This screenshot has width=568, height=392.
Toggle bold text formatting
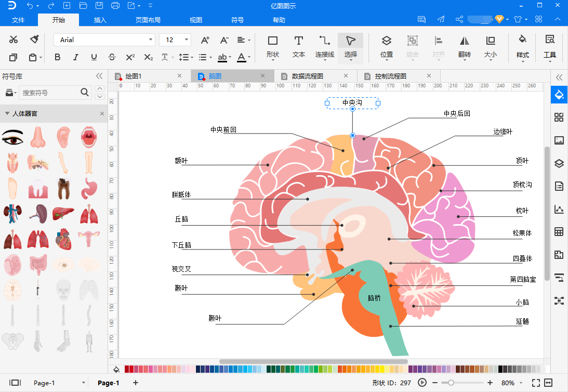(x=57, y=57)
